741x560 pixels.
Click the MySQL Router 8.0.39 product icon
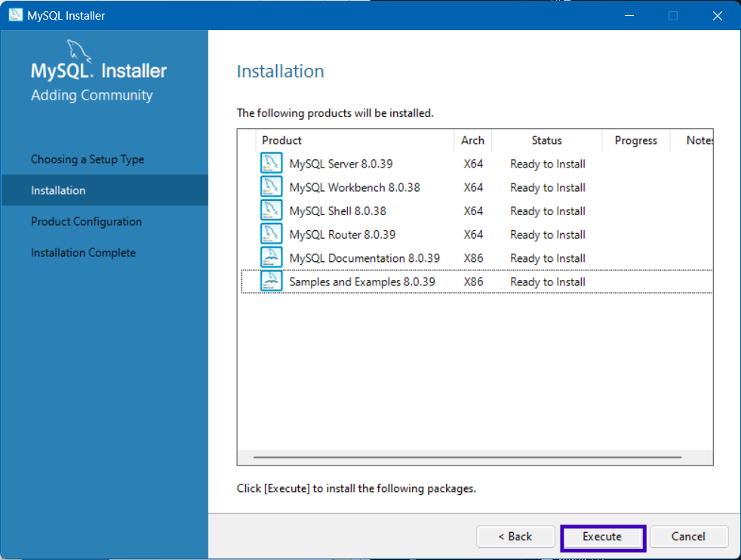(271, 235)
